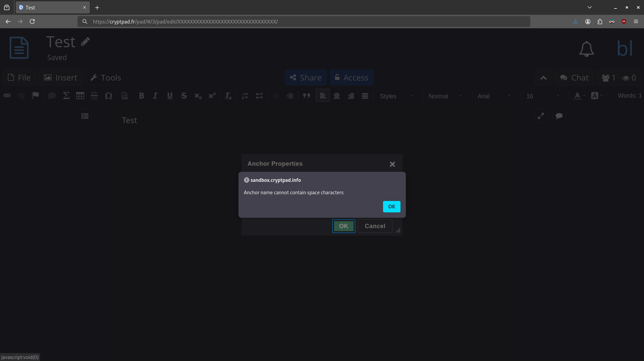Click the remove format icon
The height and width of the screenshot is (361, 644).
coord(228,96)
